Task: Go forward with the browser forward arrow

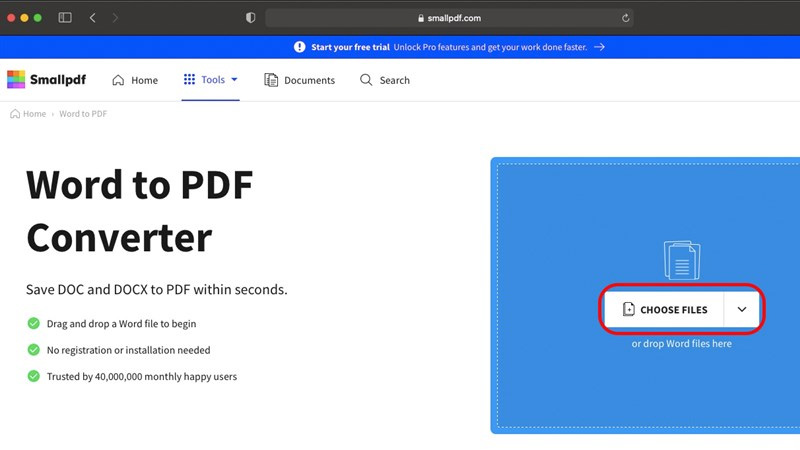Action: pos(115,18)
